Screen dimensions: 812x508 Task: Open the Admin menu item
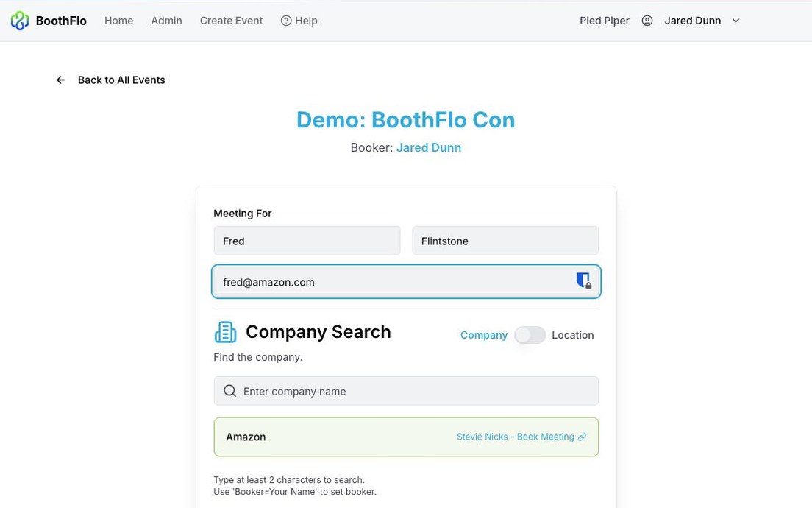pyautogui.click(x=166, y=21)
